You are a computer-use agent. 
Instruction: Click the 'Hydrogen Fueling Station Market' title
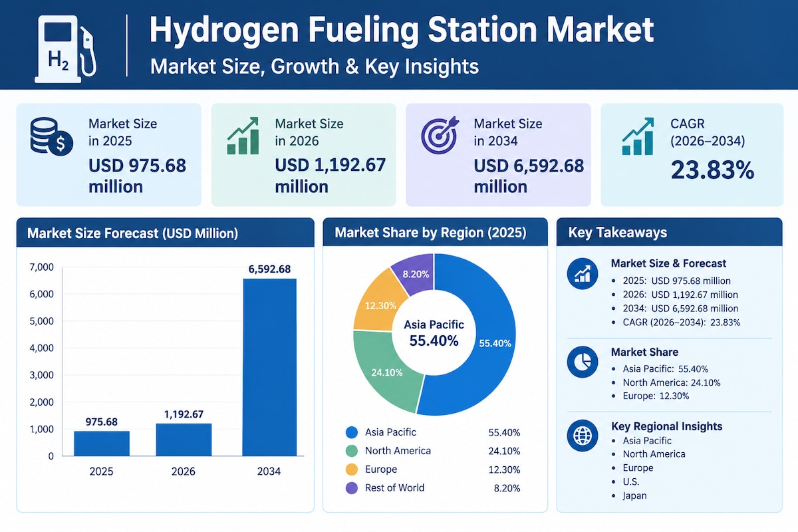[x=402, y=31]
